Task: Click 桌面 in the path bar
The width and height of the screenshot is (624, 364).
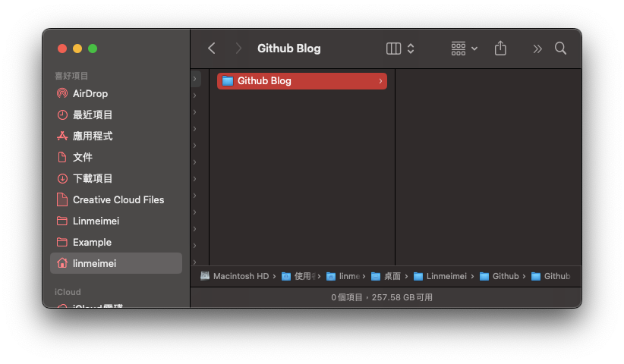Action: click(x=386, y=276)
